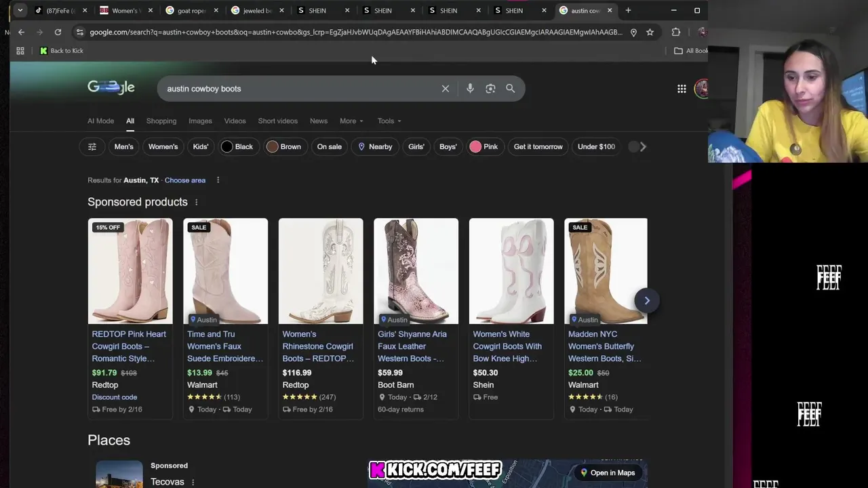Click the magnifier search button

pos(510,89)
